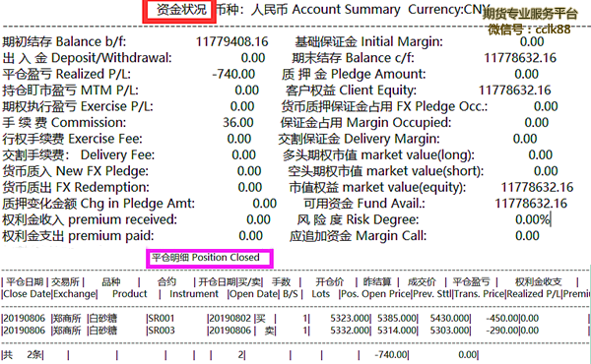591x364 pixels.
Task: Click the Balance b/f value 11779408.16
Action: [231, 41]
